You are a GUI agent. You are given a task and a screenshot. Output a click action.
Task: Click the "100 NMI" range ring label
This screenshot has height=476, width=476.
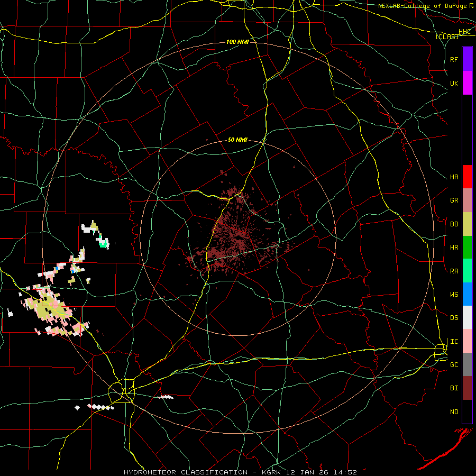(x=237, y=42)
